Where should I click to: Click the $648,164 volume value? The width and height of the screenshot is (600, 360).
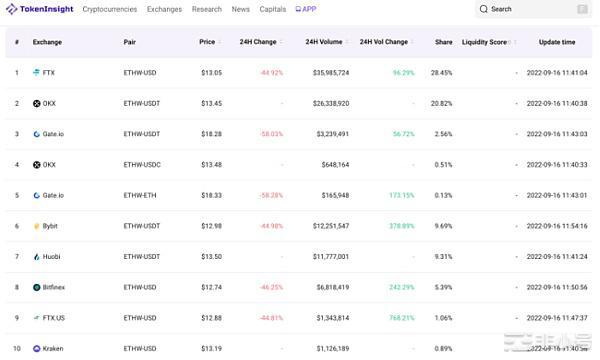335,165
